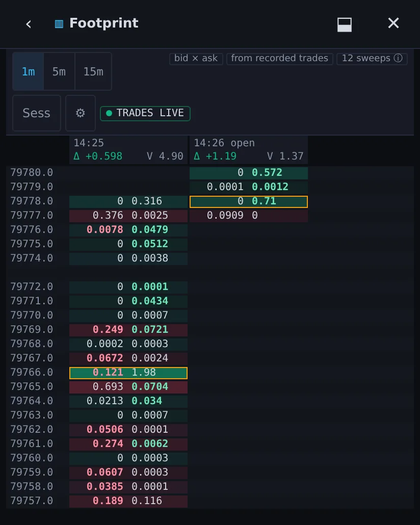Select the 14:26 open candle header

click(x=249, y=150)
